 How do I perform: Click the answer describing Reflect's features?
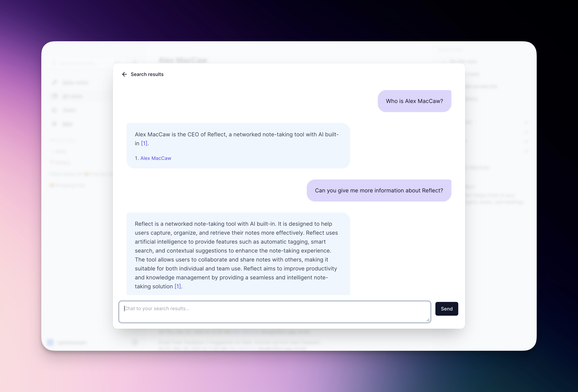[x=238, y=254]
